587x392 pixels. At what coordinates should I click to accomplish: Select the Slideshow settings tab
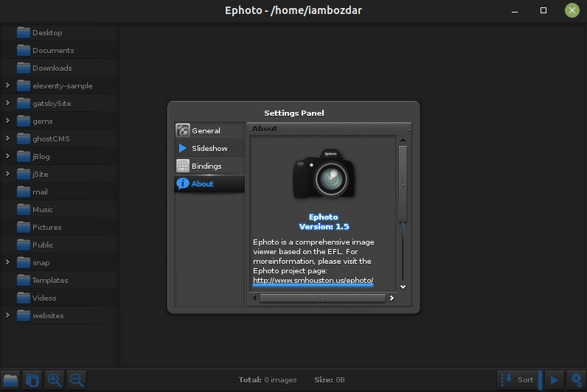pyautogui.click(x=209, y=148)
